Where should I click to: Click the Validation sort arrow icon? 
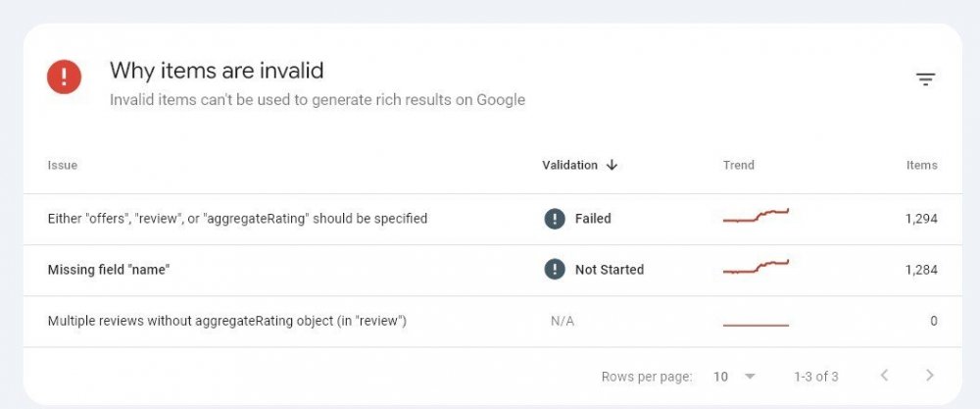pyautogui.click(x=612, y=165)
